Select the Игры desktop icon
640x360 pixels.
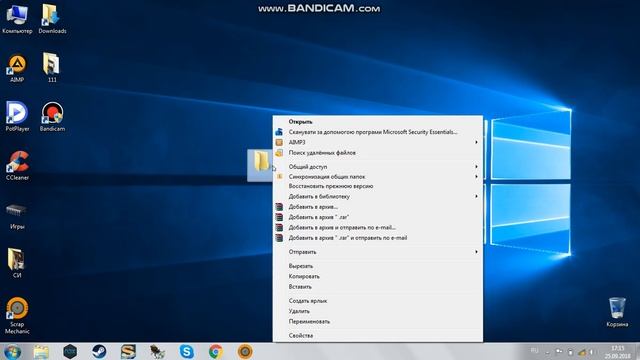pyautogui.click(x=17, y=215)
